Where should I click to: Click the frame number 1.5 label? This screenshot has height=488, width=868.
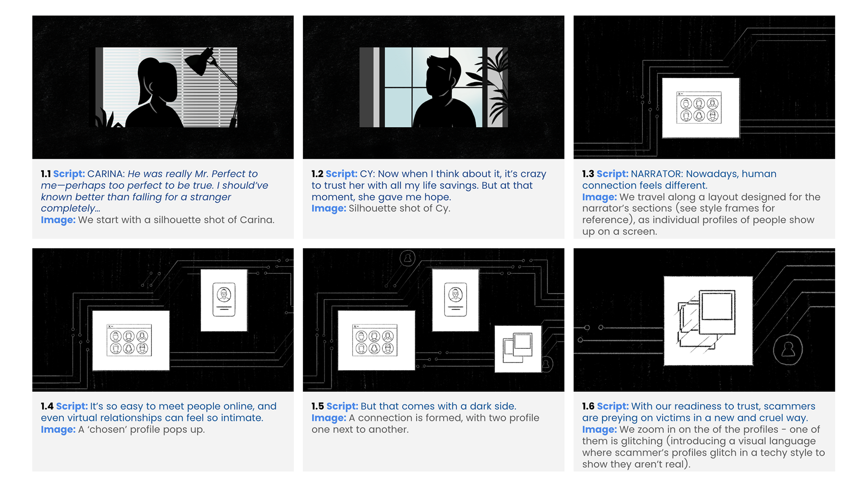tap(318, 406)
